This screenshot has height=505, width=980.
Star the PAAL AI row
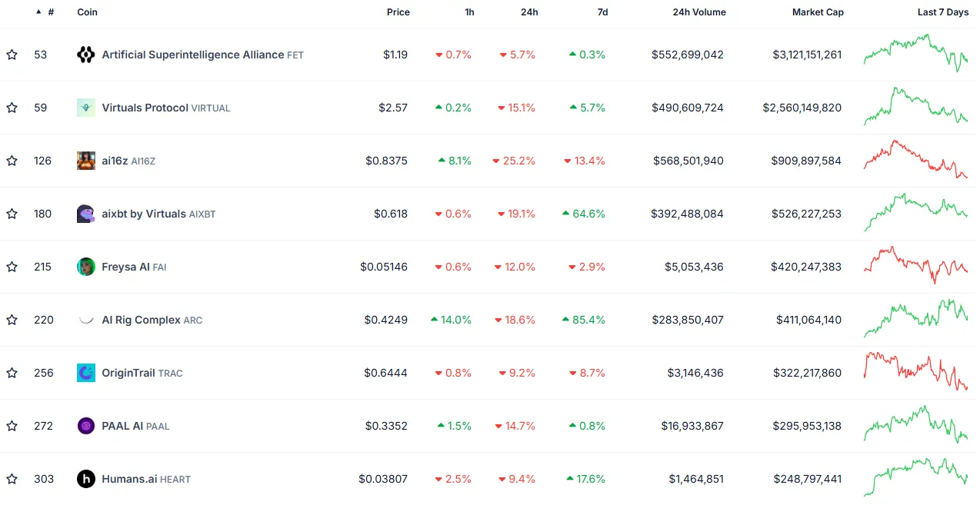pyautogui.click(x=12, y=426)
